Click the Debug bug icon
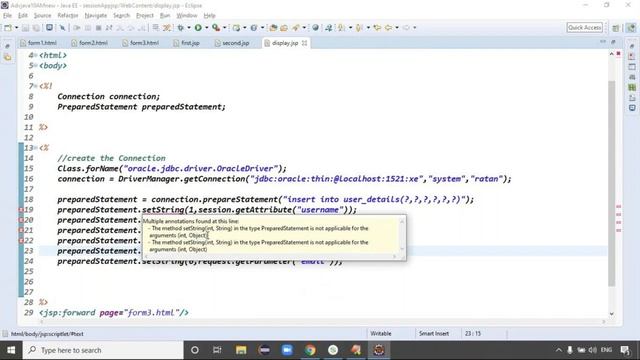This screenshot has width=640, height=360. point(180,28)
